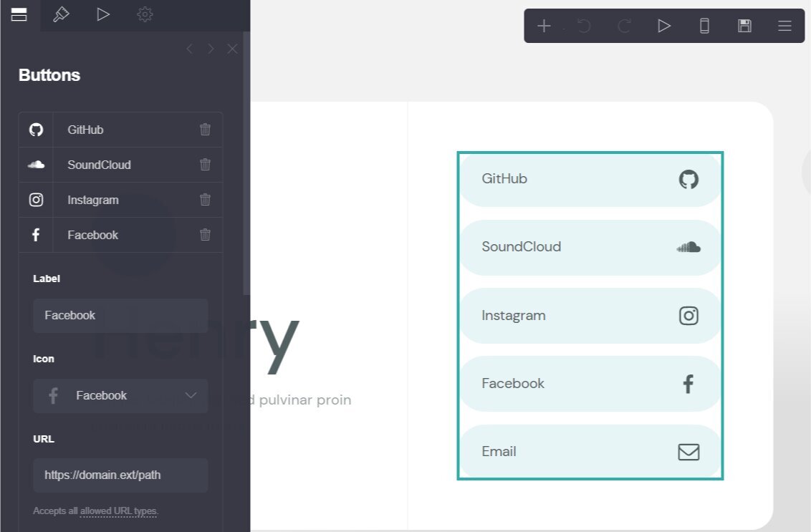Click the Facebook icon handle in list
The width and height of the screenshot is (811, 532).
coord(37,236)
